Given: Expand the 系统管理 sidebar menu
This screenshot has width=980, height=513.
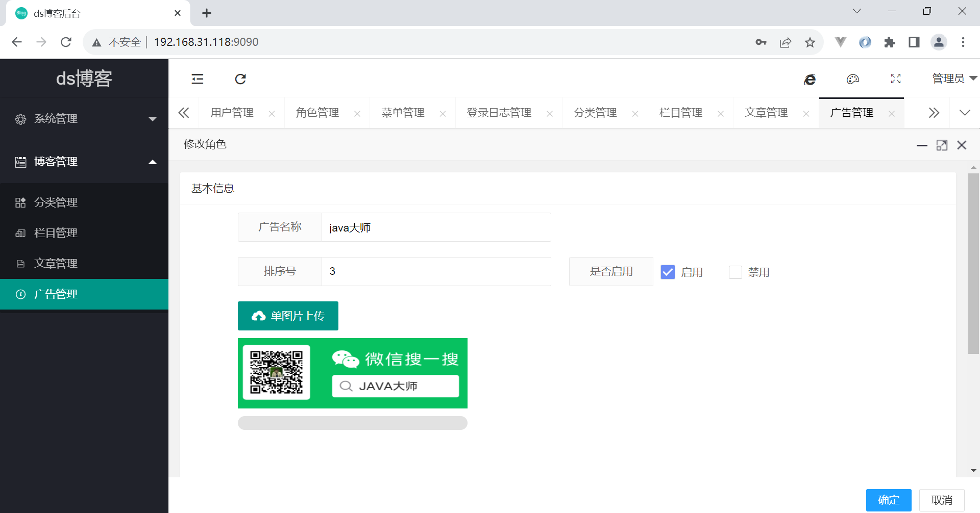Looking at the screenshot, I should click(84, 119).
